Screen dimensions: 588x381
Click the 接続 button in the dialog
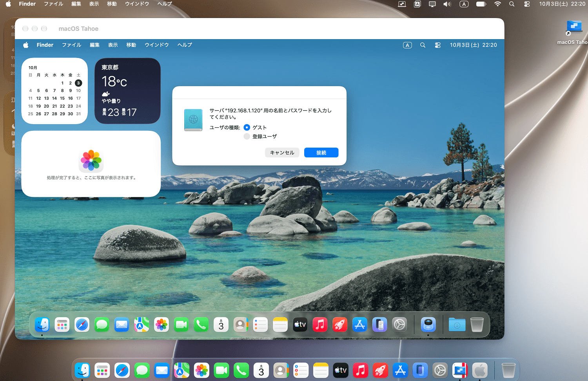321,153
